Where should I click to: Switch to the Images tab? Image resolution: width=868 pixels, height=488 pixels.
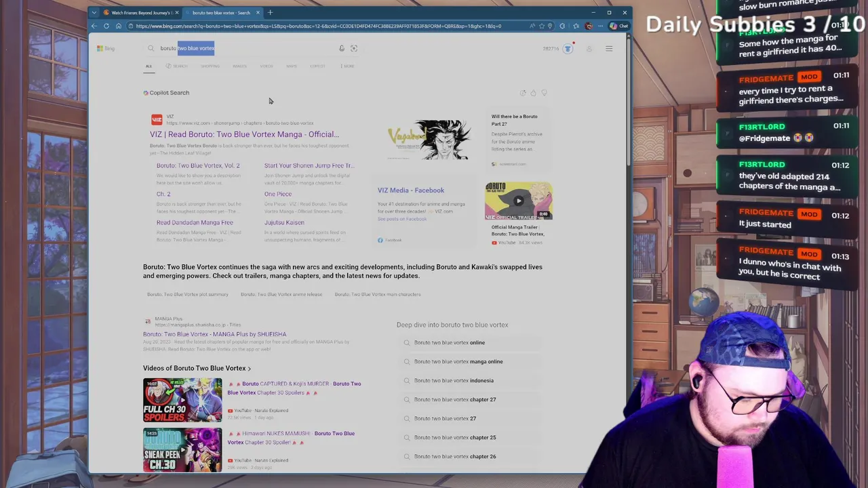[239, 66]
